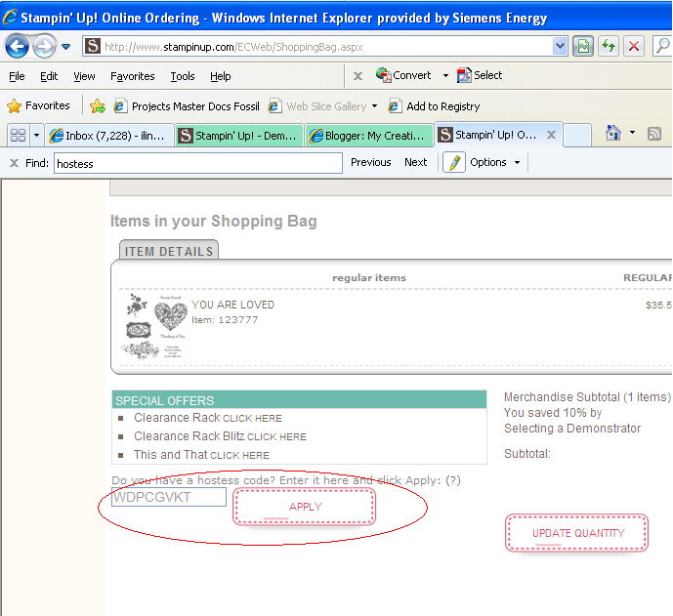The width and height of the screenshot is (673, 616).
Task: Switch to Stampin' Up! - Dem... tab
Action: click(x=239, y=136)
